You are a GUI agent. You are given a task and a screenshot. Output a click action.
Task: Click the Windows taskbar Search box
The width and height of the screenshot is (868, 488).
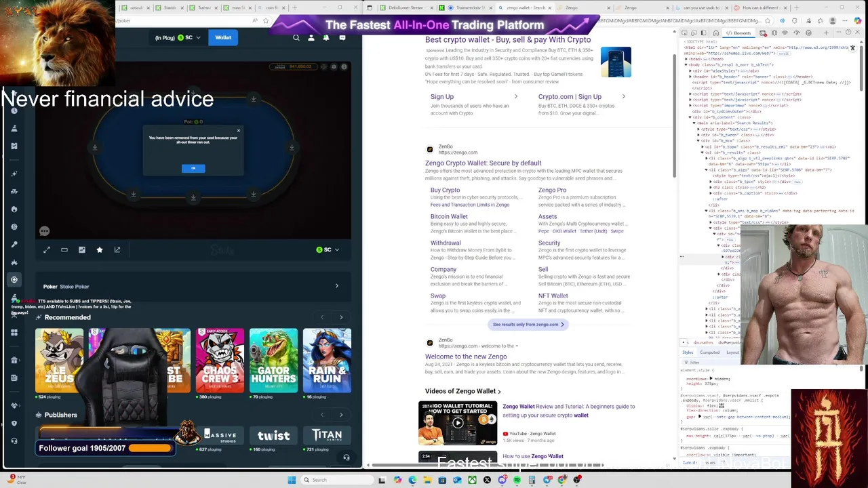click(x=336, y=480)
